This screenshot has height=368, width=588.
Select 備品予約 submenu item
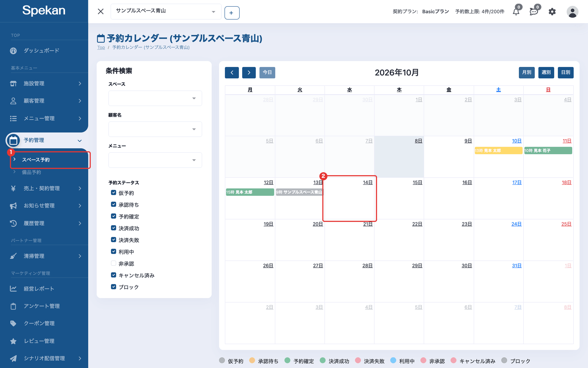coord(31,172)
